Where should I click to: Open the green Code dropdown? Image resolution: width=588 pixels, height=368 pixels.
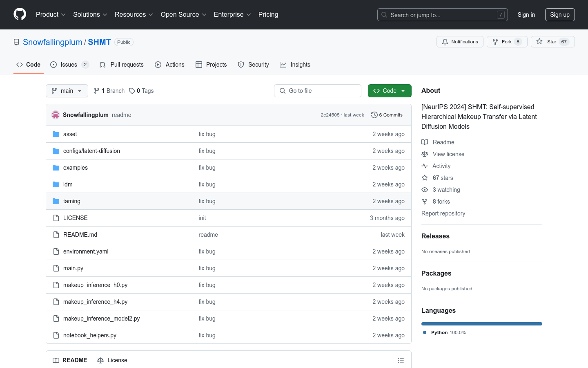point(390,91)
